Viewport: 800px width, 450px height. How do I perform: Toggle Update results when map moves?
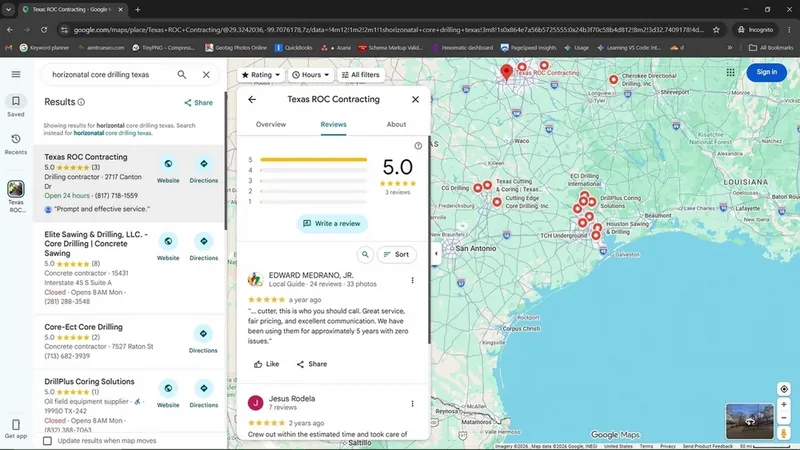(47, 441)
